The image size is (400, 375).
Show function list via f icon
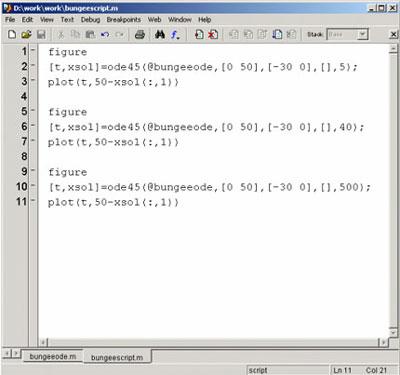click(x=175, y=35)
